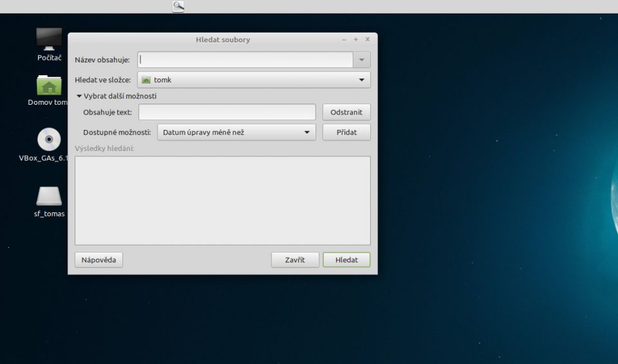Open the Domov tomk home folder icon
The width and height of the screenshot is (618, 364).
pos(49,86)
